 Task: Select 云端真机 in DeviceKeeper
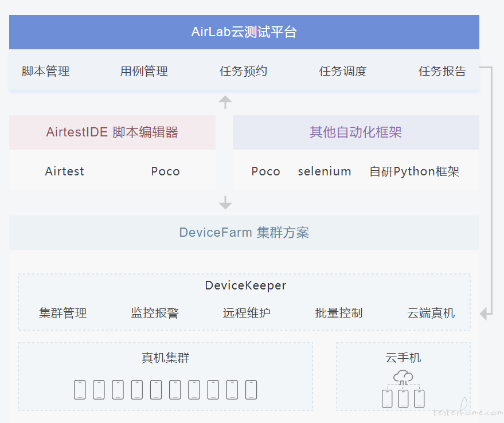(x=431, y=313)
